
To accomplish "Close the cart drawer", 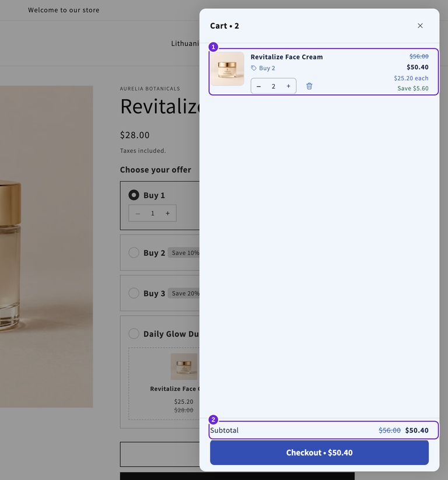I will pyautogui.click(x=420, y=26).
